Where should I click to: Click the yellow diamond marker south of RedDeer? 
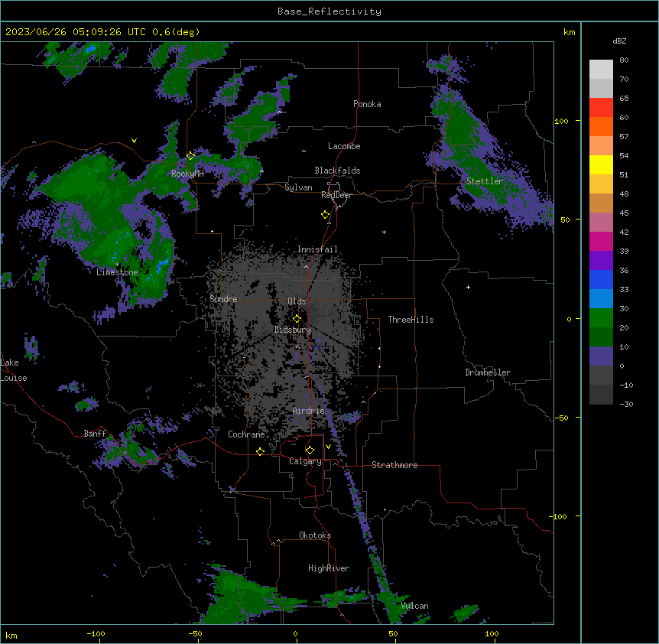(325, 215)
